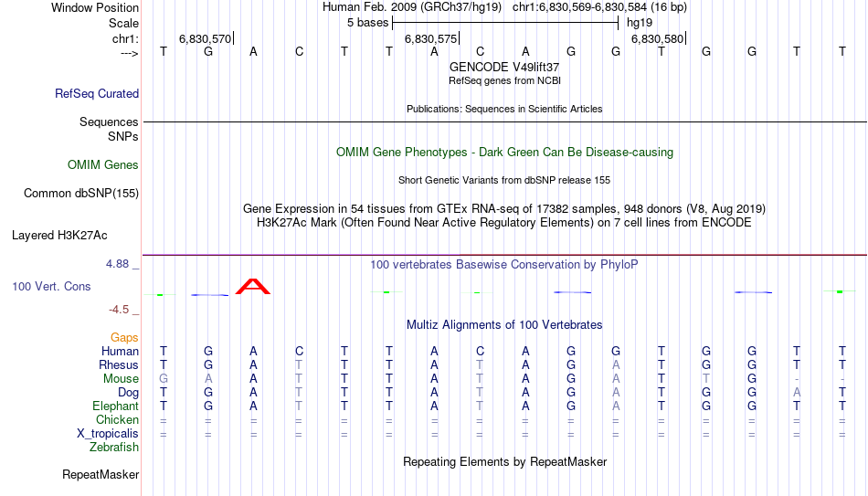Click the red A in conservation track
Image resolution: width=868 pixels, height=496 pixels.
[253, 286]
